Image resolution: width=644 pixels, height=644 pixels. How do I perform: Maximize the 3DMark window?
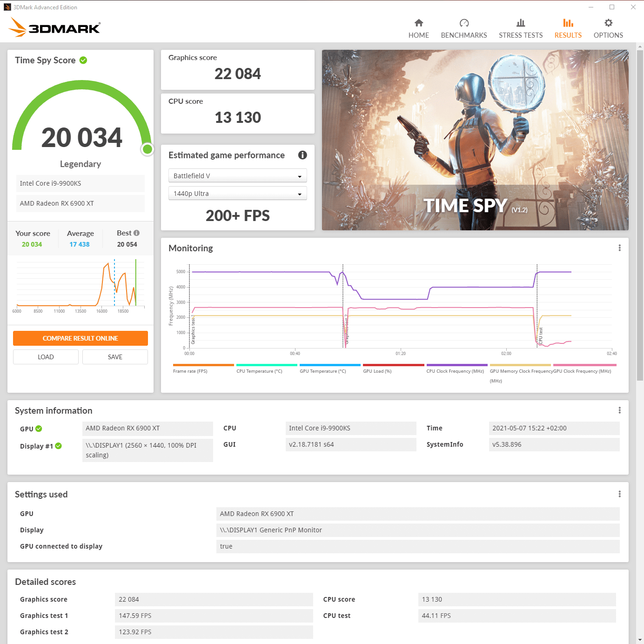click(612, 7)
